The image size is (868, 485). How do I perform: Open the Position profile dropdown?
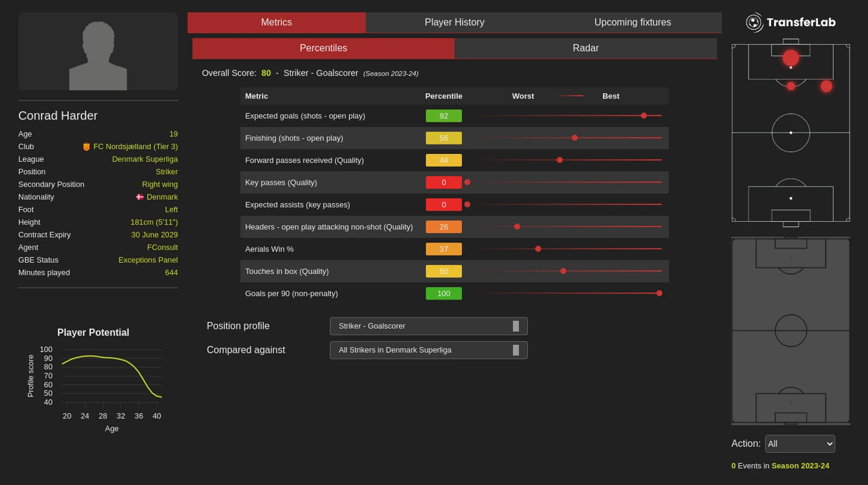[x=428, y=326]
